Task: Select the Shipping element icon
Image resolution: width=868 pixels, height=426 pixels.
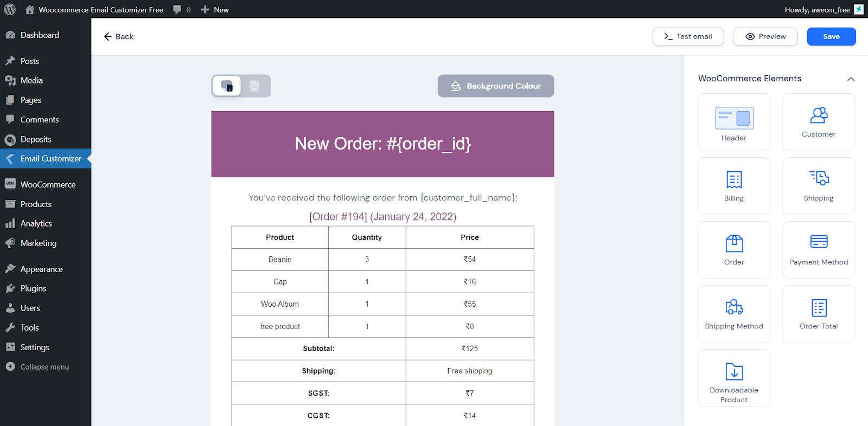Action: point(819,178)
